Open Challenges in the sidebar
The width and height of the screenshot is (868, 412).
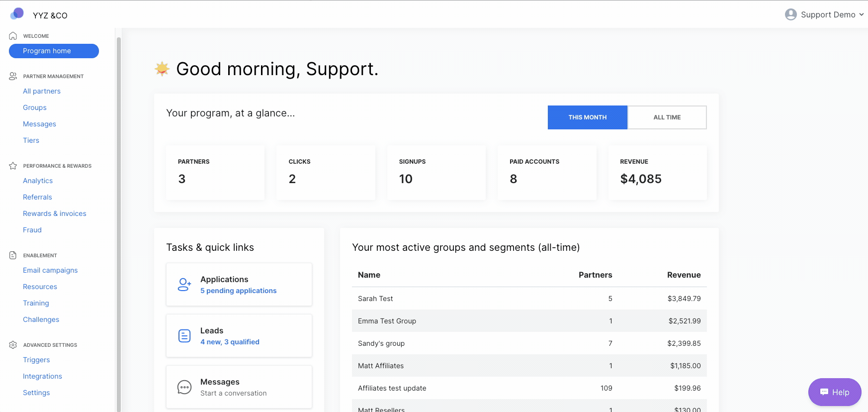click(41, 319)
